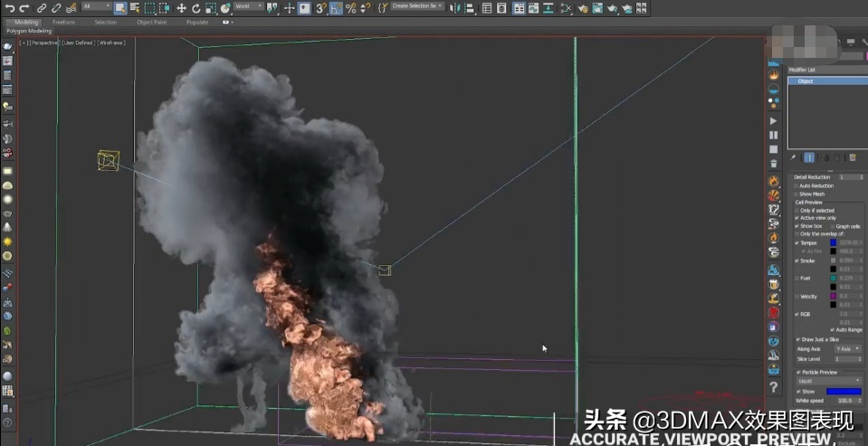868x446 pixels.
Task: Select the Link tool icon
Action: pos(42,8)
